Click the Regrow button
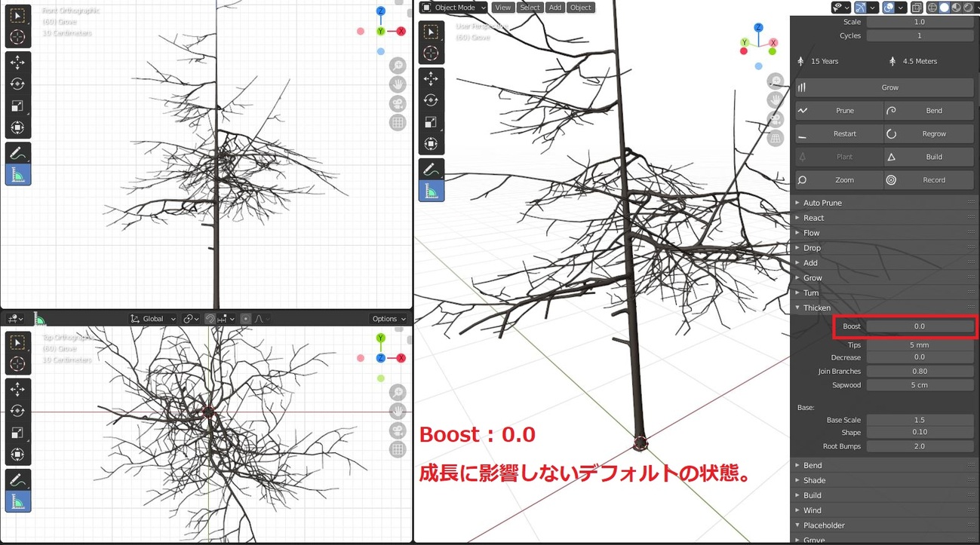 [929, 134]
